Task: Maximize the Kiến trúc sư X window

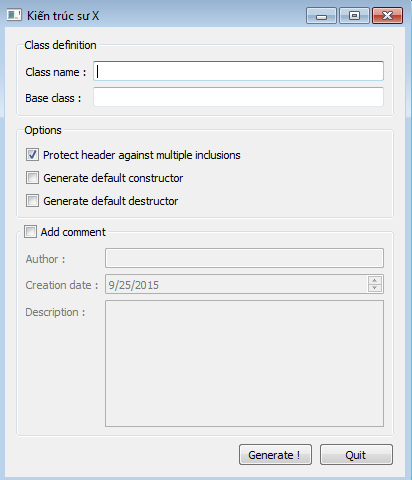Action: (x=354, y=16)
